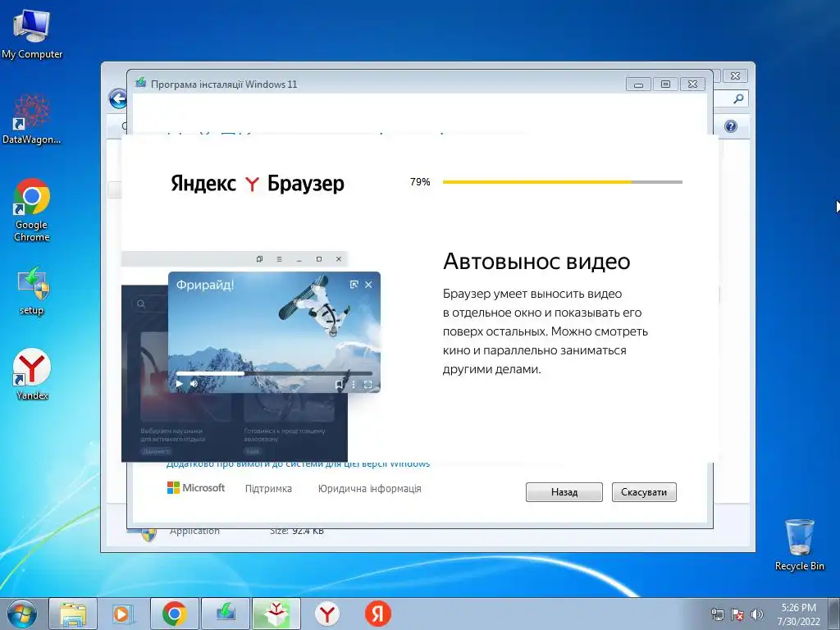This screenshot has width=840, height=630.
Task: Switch to the installer box taskbar item
Action: point(276,614)
